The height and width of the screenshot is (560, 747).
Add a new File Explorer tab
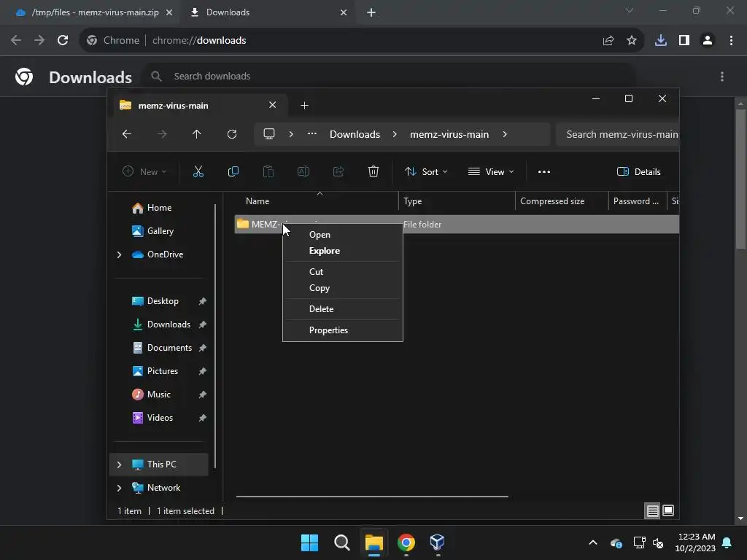click(x=304, y=105)
